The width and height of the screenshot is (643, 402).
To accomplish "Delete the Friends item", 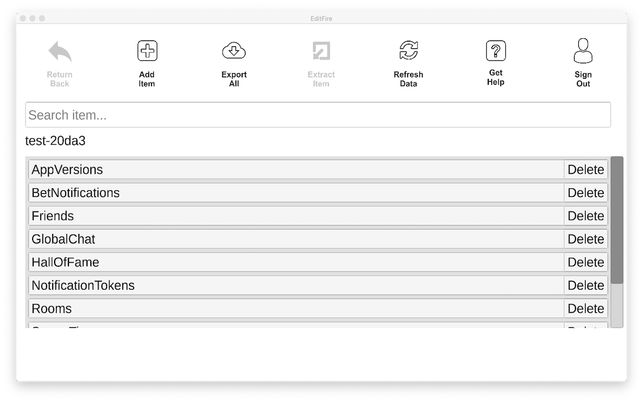I will (x=586, y=216).
